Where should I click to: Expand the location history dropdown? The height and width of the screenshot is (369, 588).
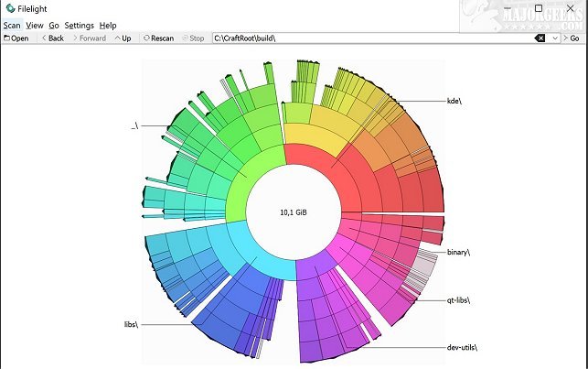(x=555, y=38)
